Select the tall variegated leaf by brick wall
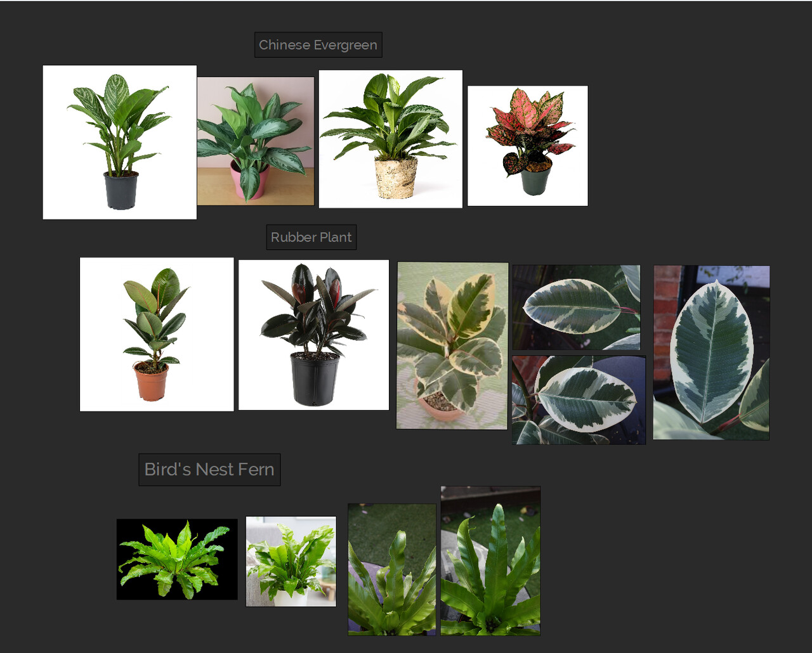Screen dimensions: 812x653 pyautogui.click(x=712, y=352)
